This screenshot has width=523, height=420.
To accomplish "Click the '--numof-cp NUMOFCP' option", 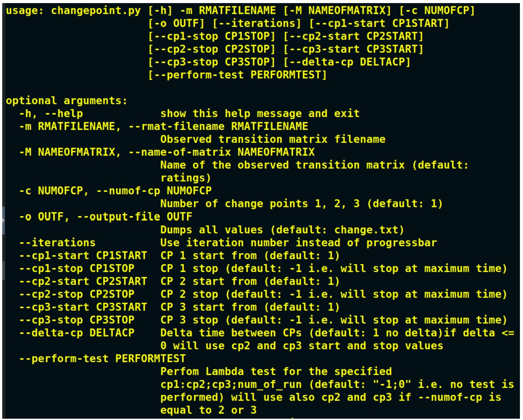I will [x=154, y=191].
